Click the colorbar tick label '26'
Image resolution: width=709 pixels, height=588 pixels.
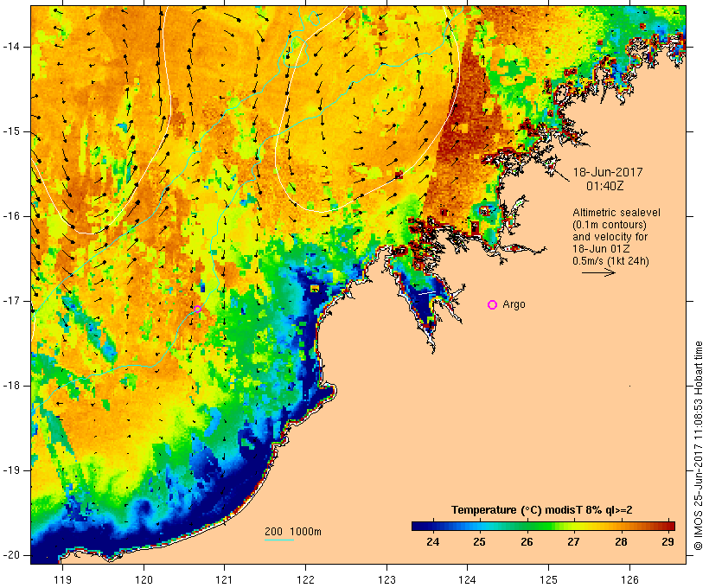click(x=527, y=541)
